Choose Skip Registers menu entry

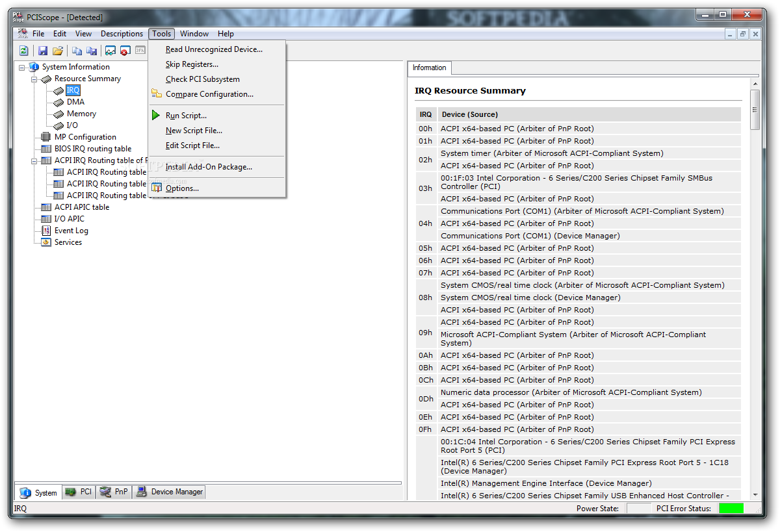217,64
